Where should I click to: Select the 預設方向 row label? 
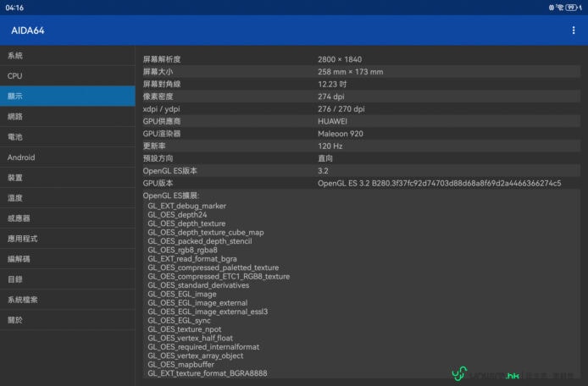click(158, 158)
